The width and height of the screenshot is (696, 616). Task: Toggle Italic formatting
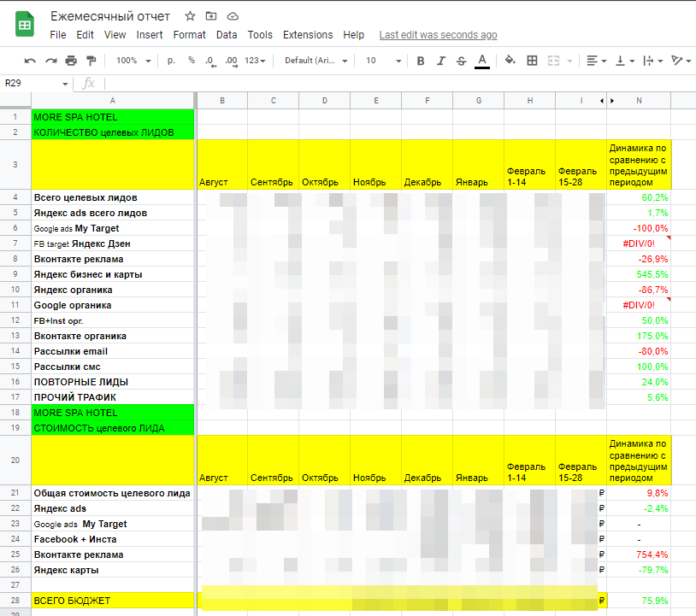tap(440, 61)
